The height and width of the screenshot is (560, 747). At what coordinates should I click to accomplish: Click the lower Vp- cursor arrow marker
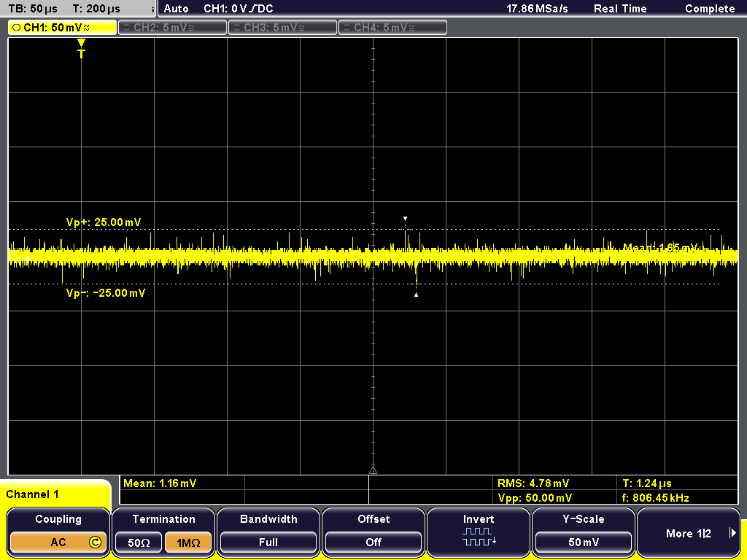416,295
